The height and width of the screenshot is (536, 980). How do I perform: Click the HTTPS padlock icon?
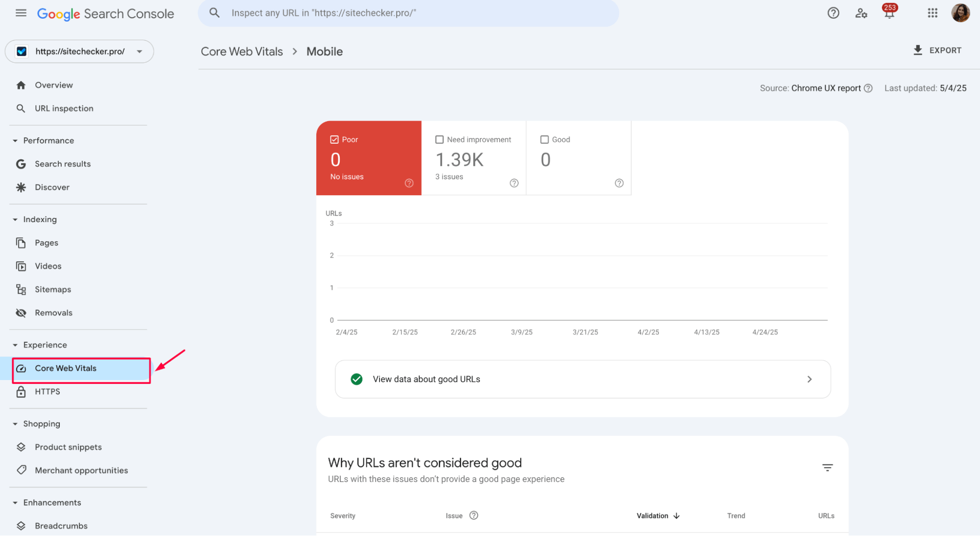(x=21, y=392)
